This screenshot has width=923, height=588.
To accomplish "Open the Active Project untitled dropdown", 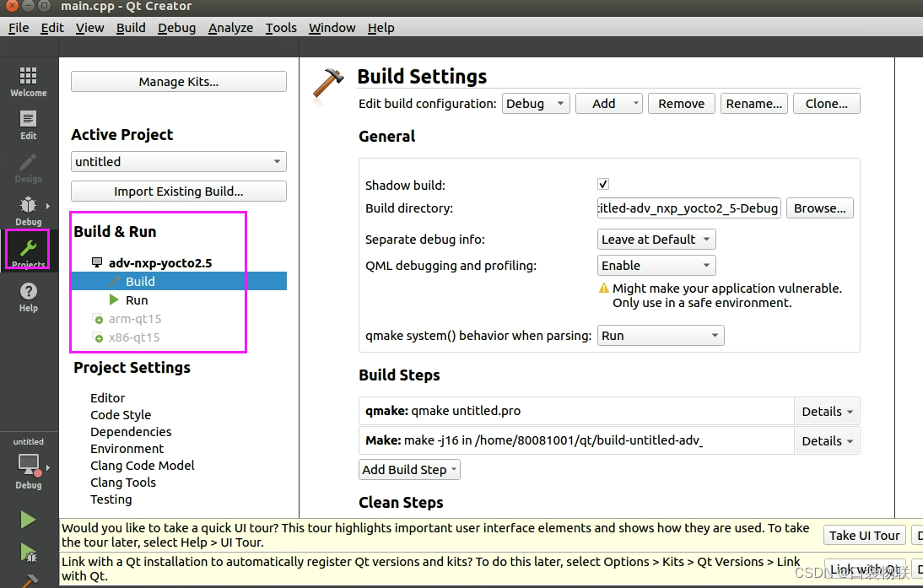I will (x=179, y=162).
